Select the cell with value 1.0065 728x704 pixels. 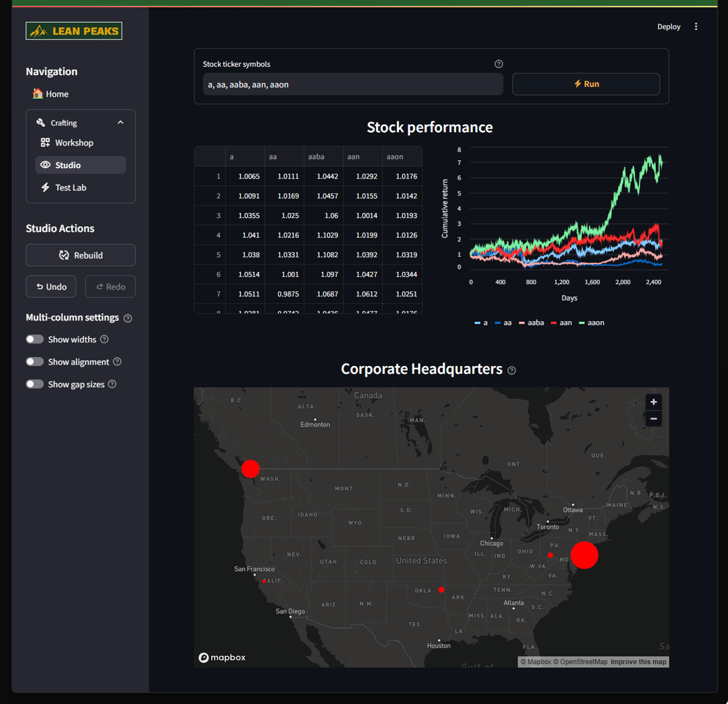pos(244,177)
